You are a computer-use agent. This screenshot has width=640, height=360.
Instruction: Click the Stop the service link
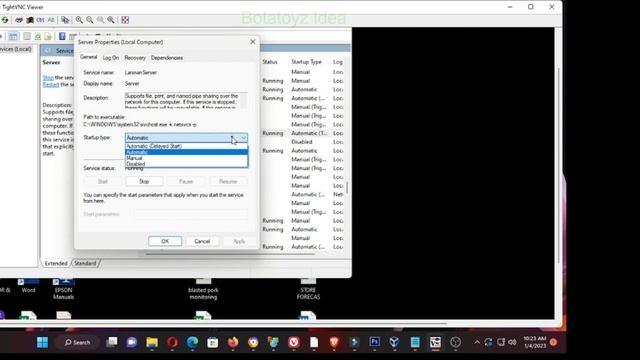tap(48, 78)
